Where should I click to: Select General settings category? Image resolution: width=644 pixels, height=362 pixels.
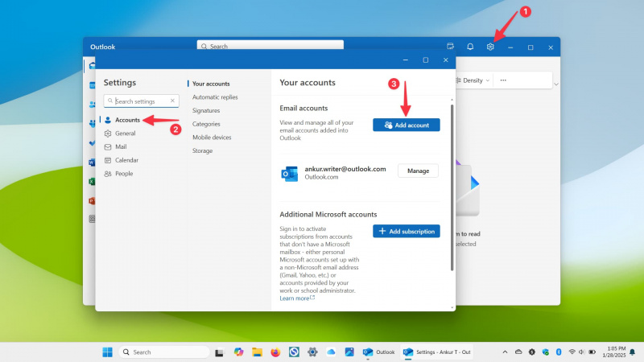126,134
